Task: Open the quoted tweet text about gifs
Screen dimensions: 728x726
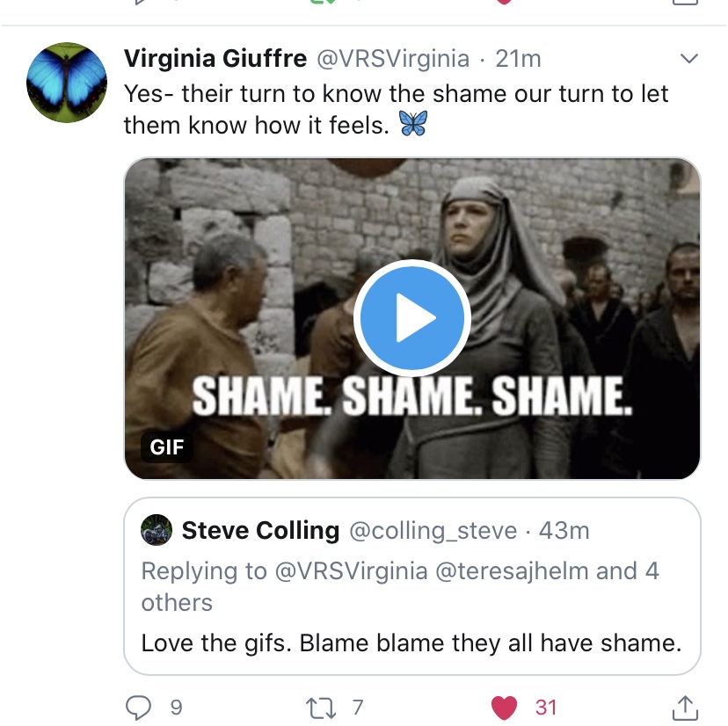Action: (x=411, y=643)
